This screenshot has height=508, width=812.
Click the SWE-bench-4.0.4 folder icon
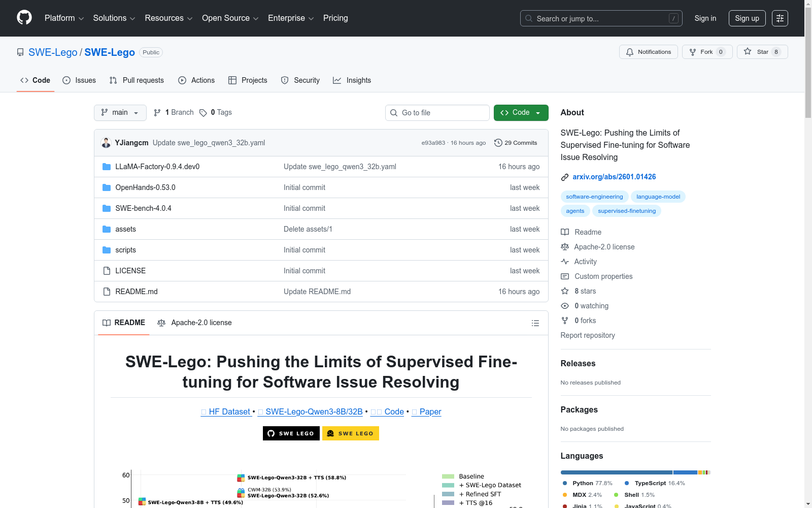107,208
